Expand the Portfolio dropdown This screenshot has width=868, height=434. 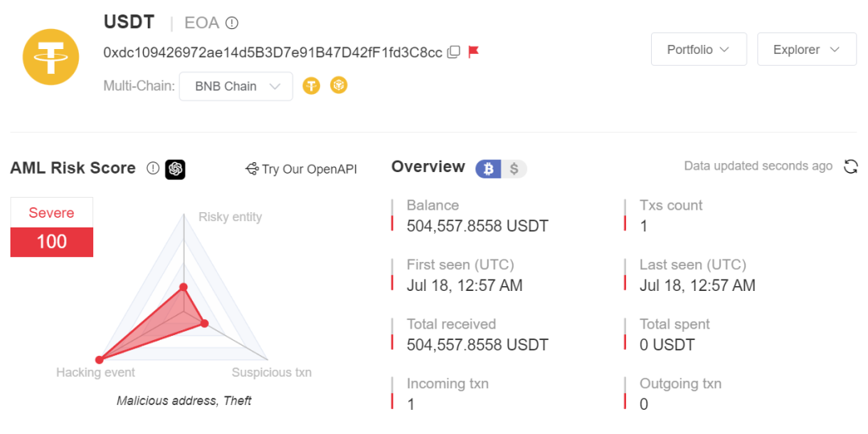(x=698, y=49)
